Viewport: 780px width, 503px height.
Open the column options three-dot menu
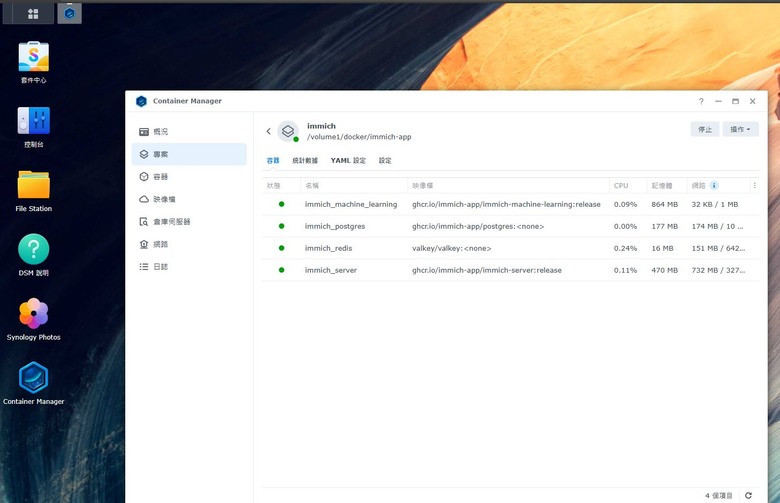tap(755, 186)
